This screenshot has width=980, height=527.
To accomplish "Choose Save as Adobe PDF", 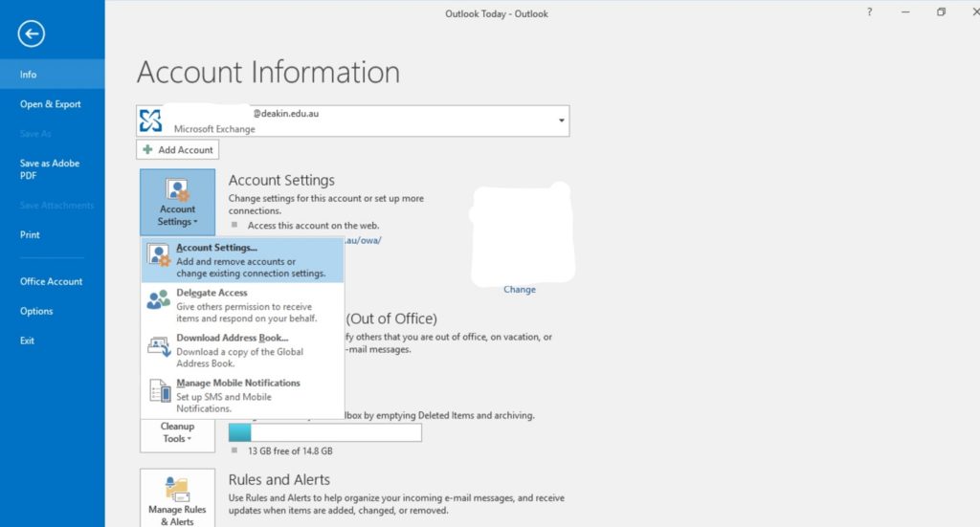I will 50,169.
